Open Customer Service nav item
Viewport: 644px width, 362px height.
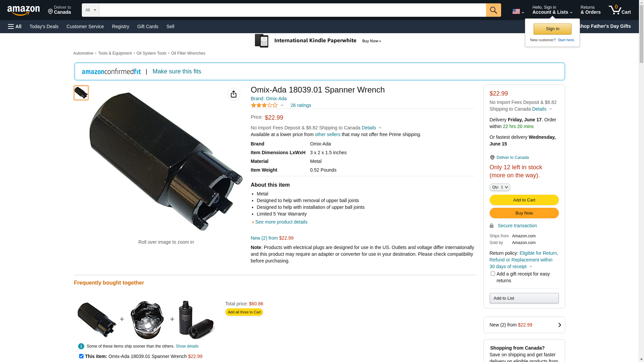[x=85, y=26]
